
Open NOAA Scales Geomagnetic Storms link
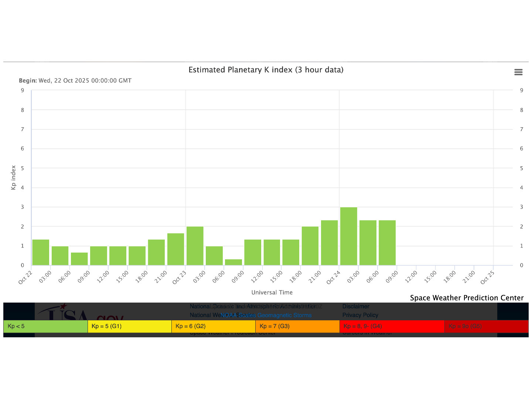266,315
